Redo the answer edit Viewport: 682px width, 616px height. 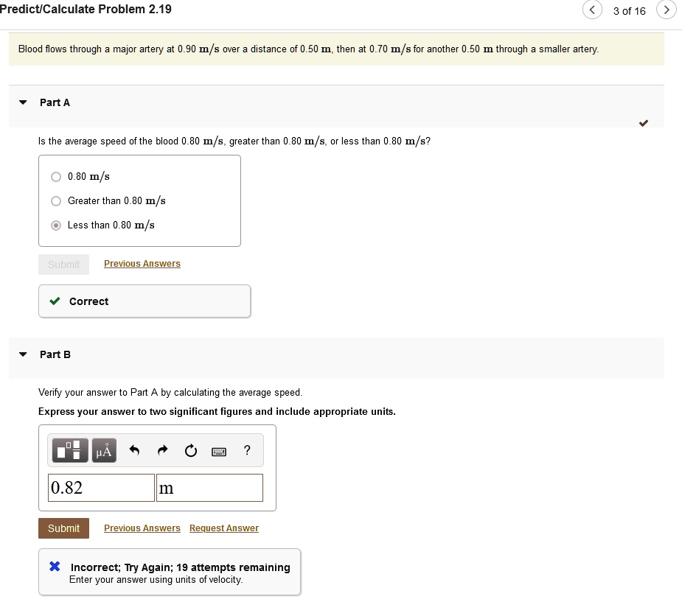click(x=163, y=450)
